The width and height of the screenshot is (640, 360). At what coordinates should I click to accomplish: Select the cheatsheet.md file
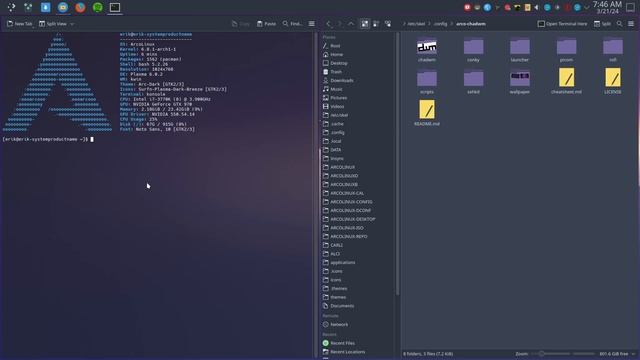coord(566,81)
